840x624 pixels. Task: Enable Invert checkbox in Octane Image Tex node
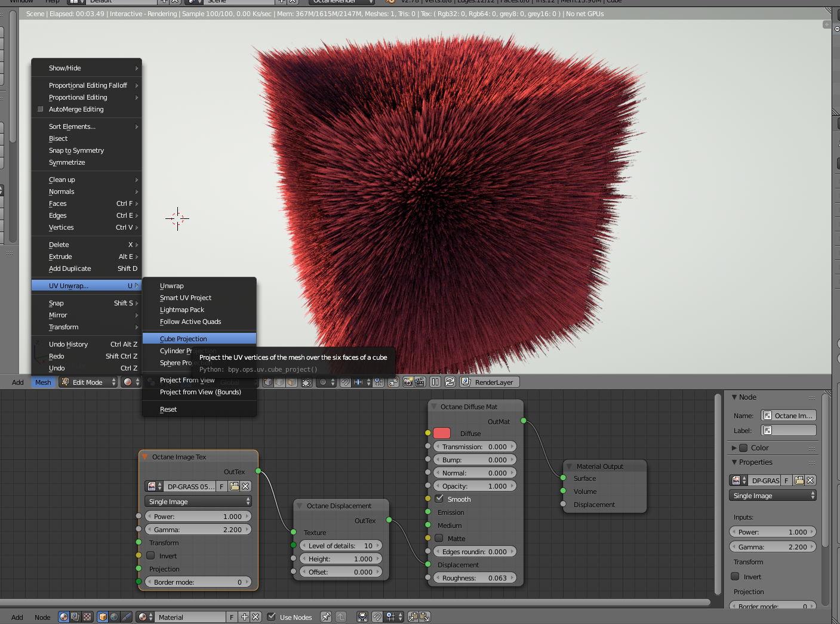(x=151, y=555)
